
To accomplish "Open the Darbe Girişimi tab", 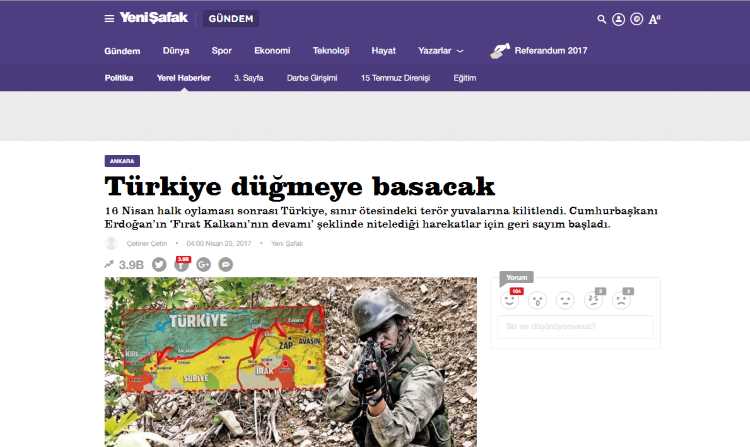I will (x=312, y=78).
